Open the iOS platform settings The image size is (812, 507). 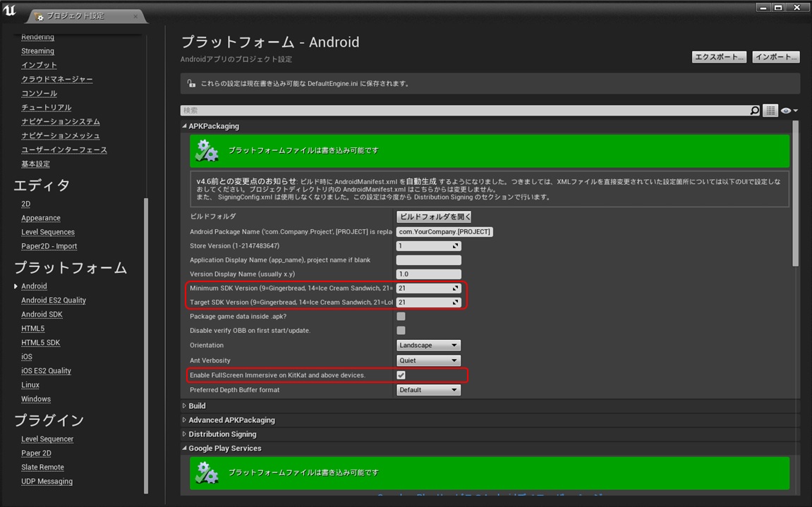pos(26,357)
